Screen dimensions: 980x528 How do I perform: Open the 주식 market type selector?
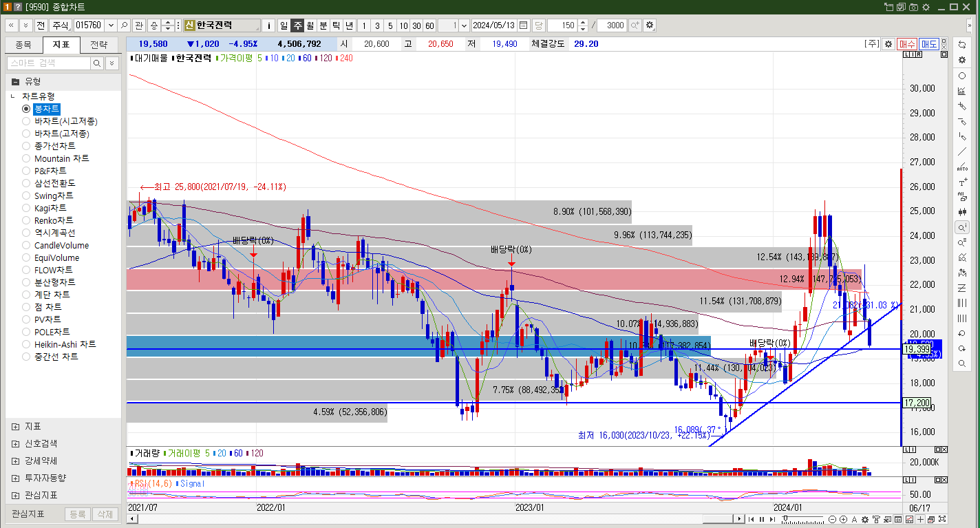coord(61,25)
